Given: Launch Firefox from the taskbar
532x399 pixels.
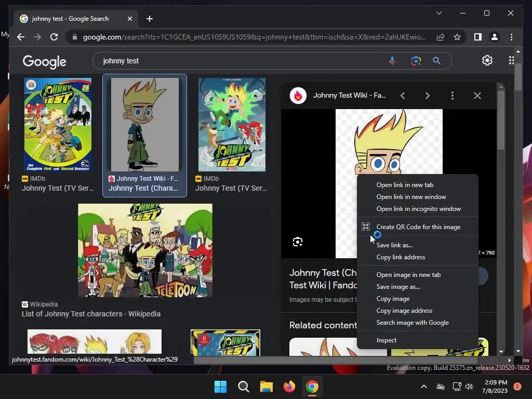Looking at the screenshot, I should click(289, 387).
